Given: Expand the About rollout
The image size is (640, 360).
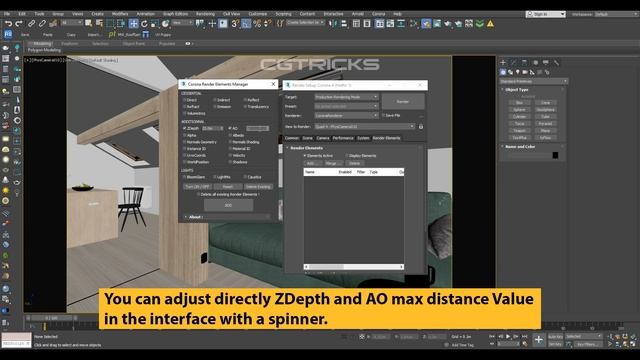Looking at the screenshot, I should [195, 217].
